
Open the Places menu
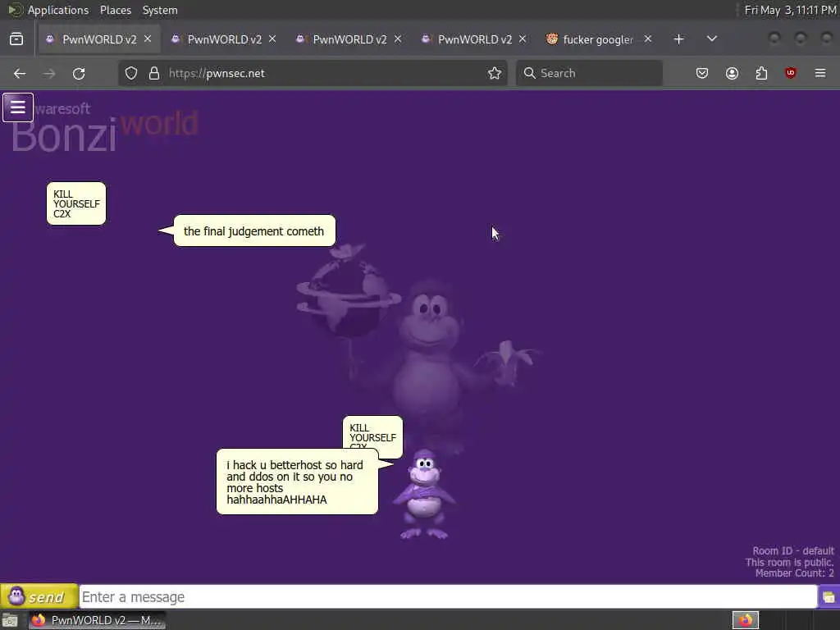tap(116, 10)
